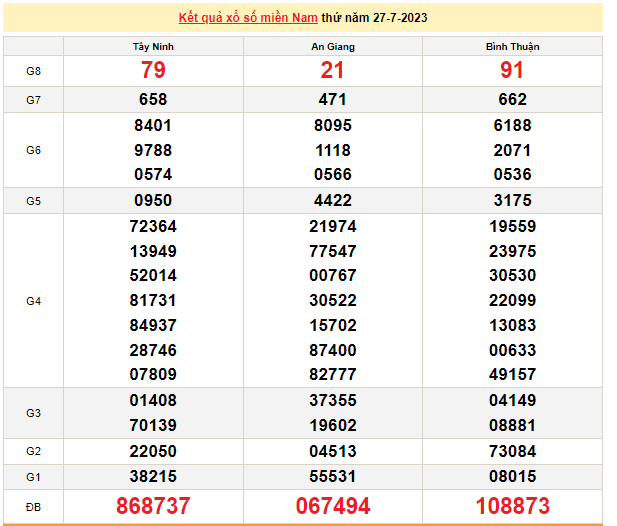Select G4 number 72364
617x526 pixels.
153,226
